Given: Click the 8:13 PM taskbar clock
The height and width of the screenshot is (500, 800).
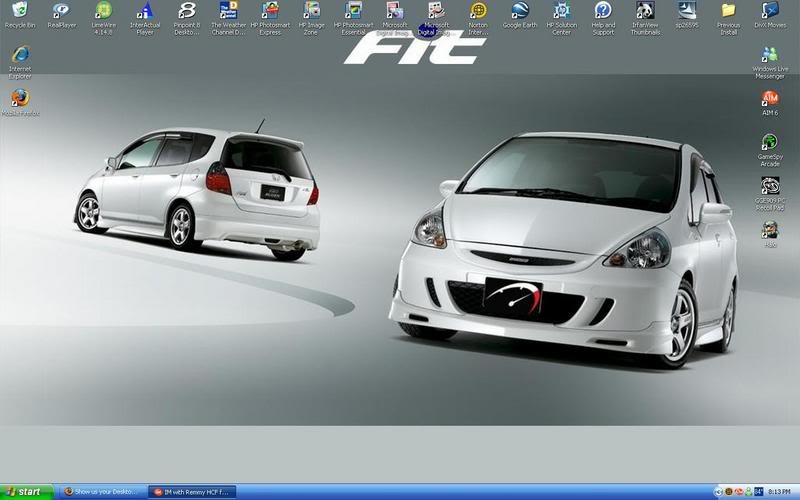Looking at the screenshot, I should [779, 492].
